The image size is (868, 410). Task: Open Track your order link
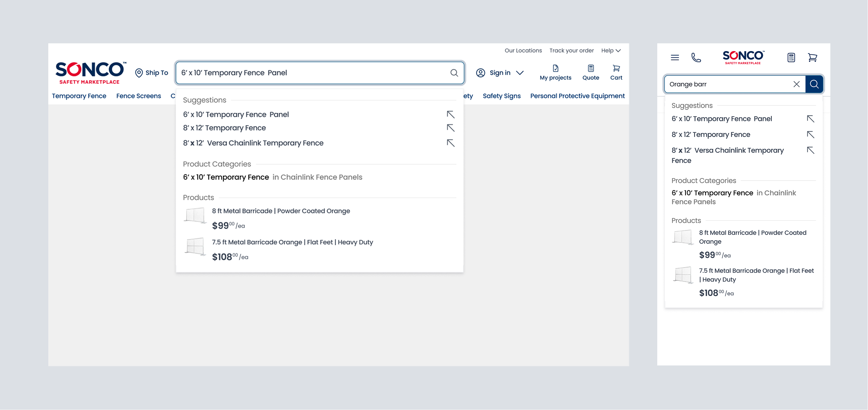(x=571, y=51)
